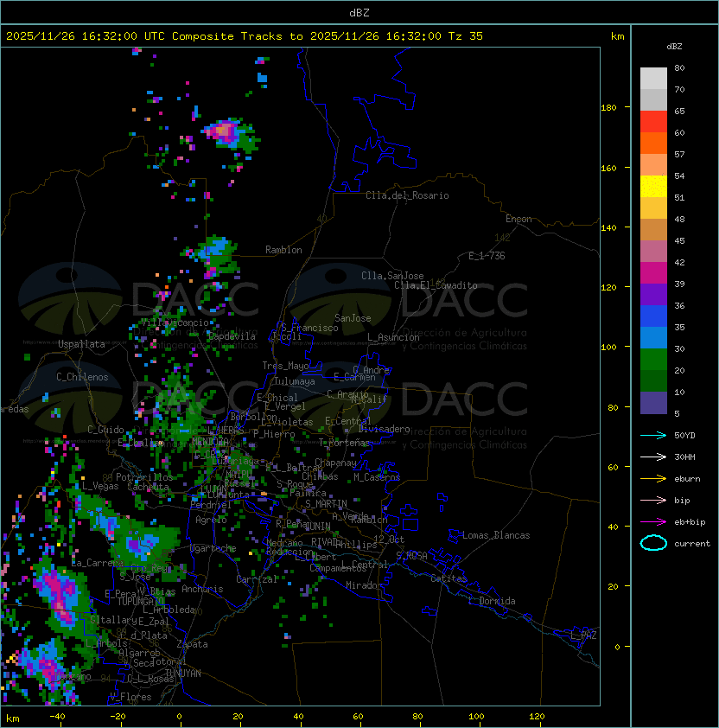This screenshot has height=728, width=719.
Task: Click the 180 tick on the right axis
Action: (x=608, y=107)
